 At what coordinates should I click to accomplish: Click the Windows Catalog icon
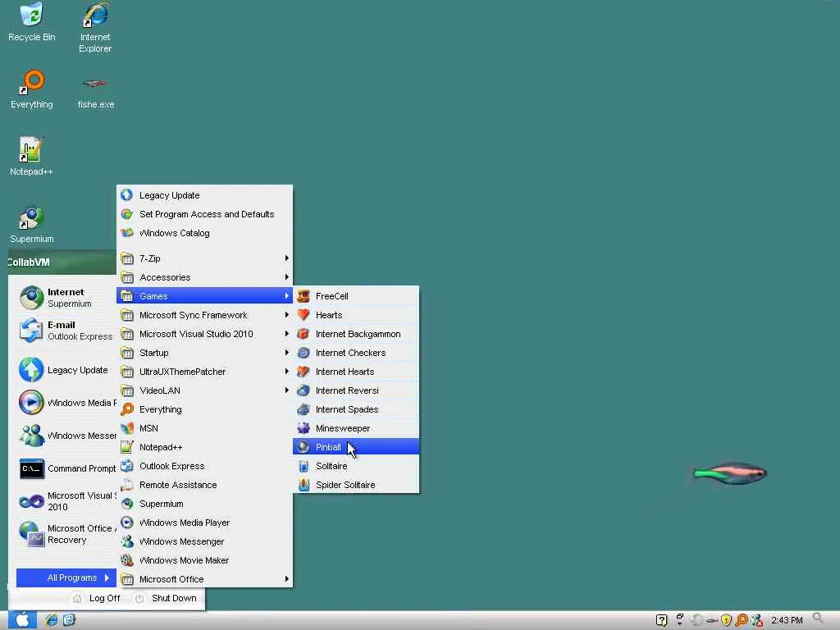click(127, 232)
